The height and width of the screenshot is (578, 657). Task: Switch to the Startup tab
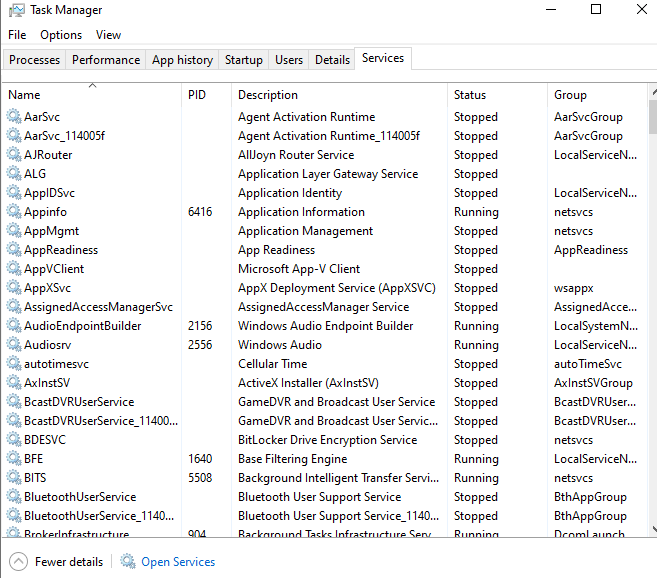(x=244, y=60)
